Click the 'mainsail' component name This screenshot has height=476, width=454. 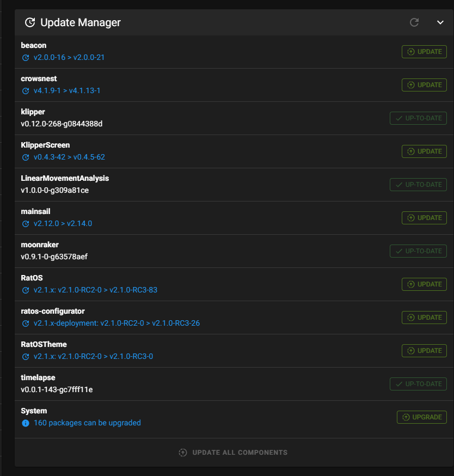coord(36,212)
